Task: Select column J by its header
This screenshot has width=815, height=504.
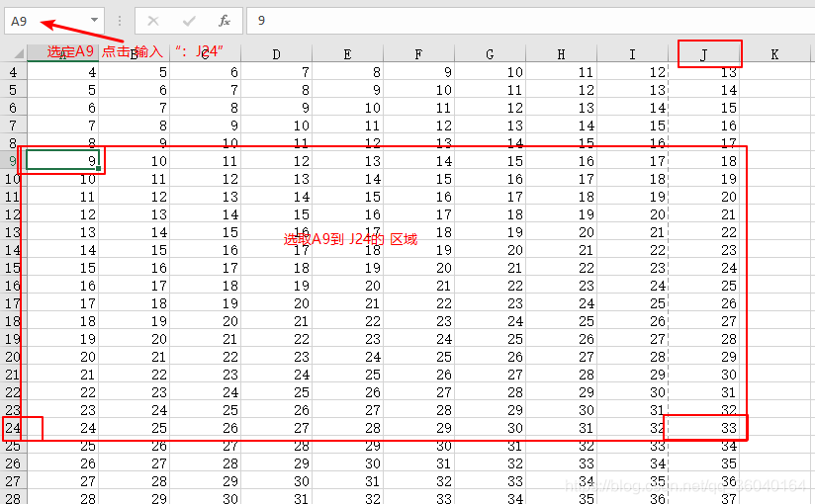Action: coord(704,54)
